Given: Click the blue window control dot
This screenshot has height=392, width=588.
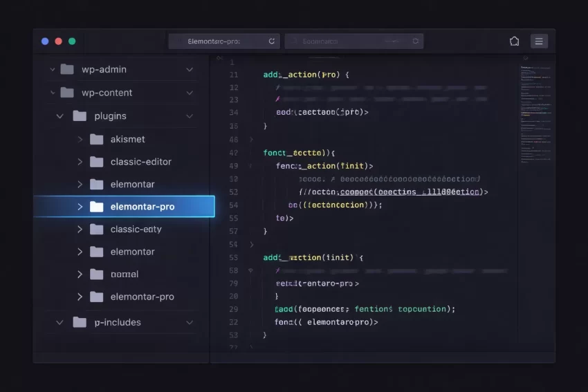Looking at the screenshot, I should tap(45, 41).
